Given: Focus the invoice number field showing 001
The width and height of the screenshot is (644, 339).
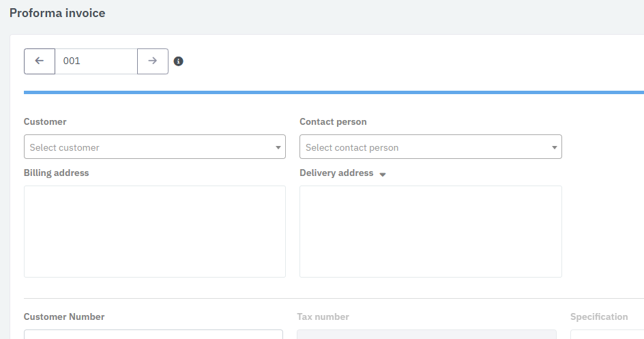Looking at the screenshot, I should [96, 61].
